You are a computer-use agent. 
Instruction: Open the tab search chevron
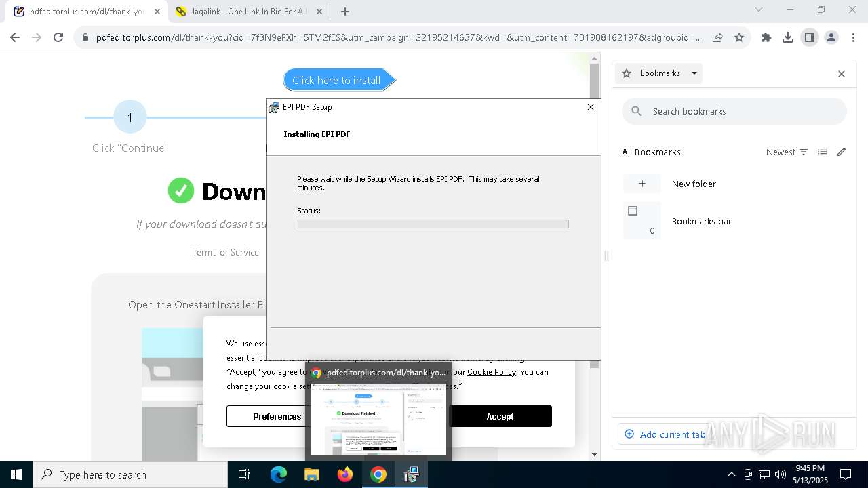click(x=759, y=10)
